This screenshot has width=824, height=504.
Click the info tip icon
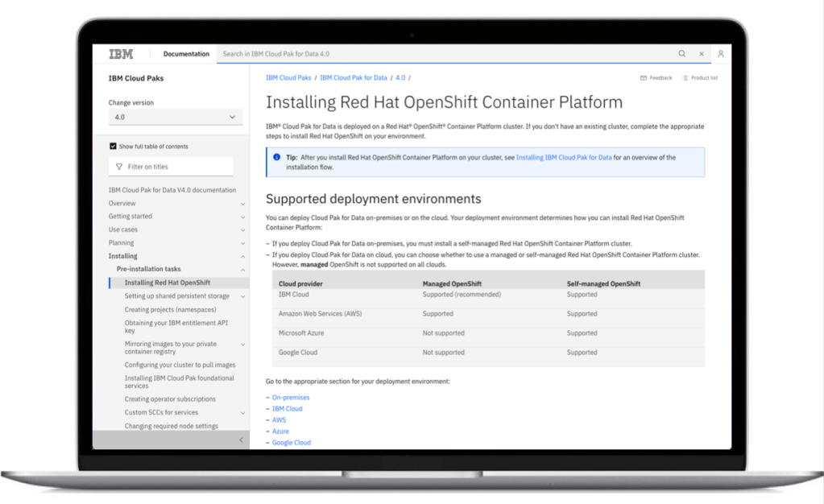pos(276,158)
